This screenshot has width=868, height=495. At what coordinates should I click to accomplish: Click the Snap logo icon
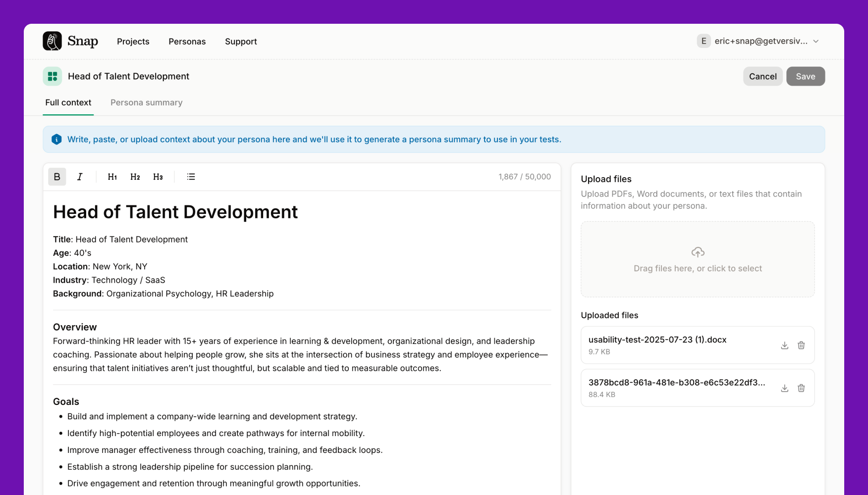coord(53,41)
